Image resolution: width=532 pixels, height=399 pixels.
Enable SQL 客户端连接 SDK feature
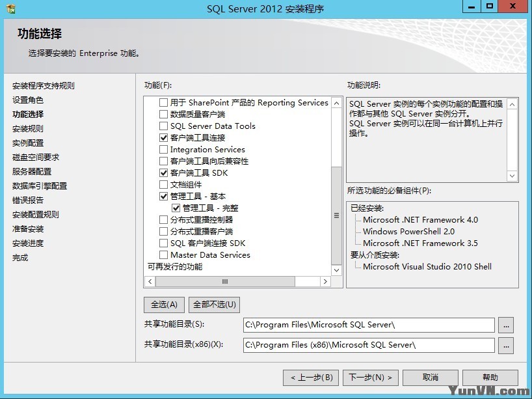click(x=163, y=243)
